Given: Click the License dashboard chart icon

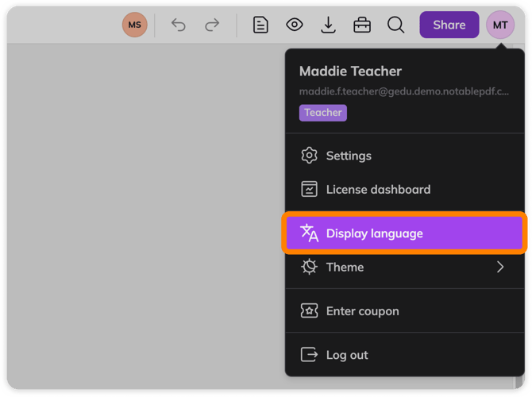Looking at the screenshot, I should click(309, 189).
